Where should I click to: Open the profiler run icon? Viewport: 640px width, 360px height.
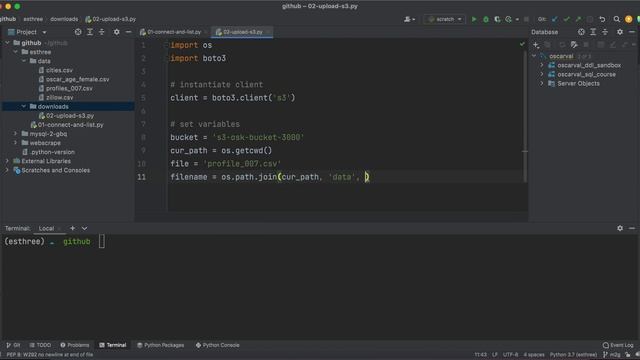click(x=509, y=19)
